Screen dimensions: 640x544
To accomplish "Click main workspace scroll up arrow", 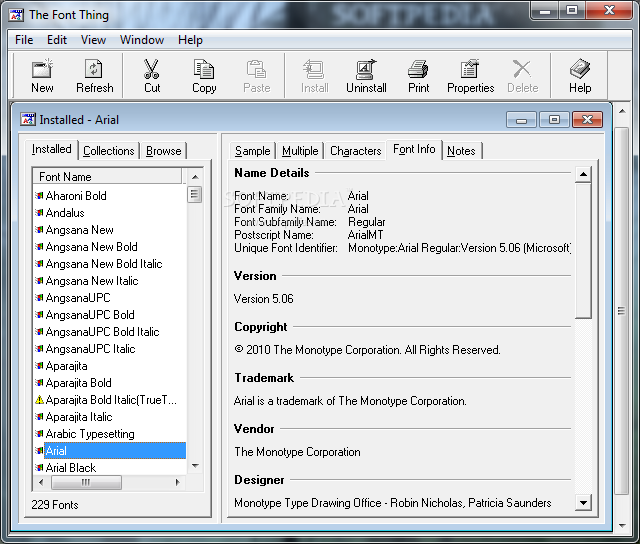I will click(x=622, y=111).
